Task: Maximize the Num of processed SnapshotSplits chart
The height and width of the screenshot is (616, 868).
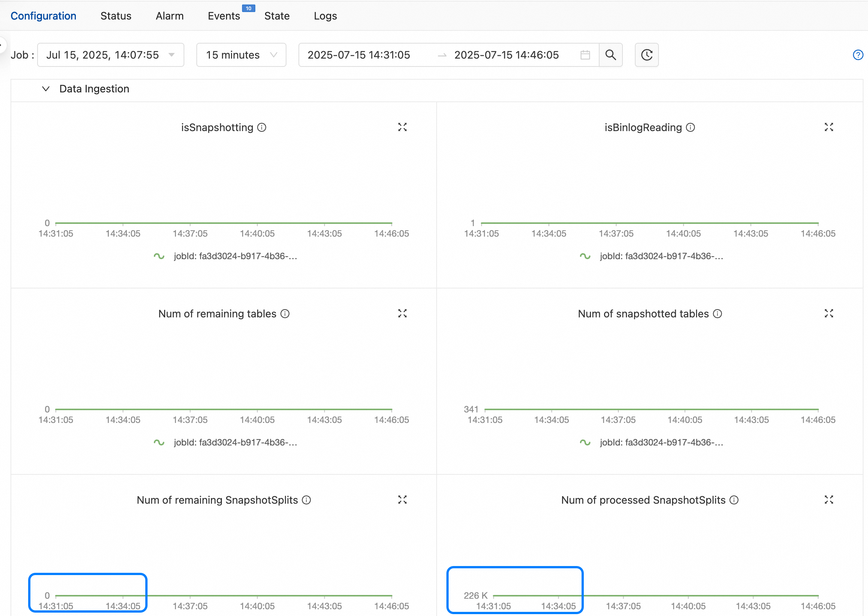Action: (829, 500)
